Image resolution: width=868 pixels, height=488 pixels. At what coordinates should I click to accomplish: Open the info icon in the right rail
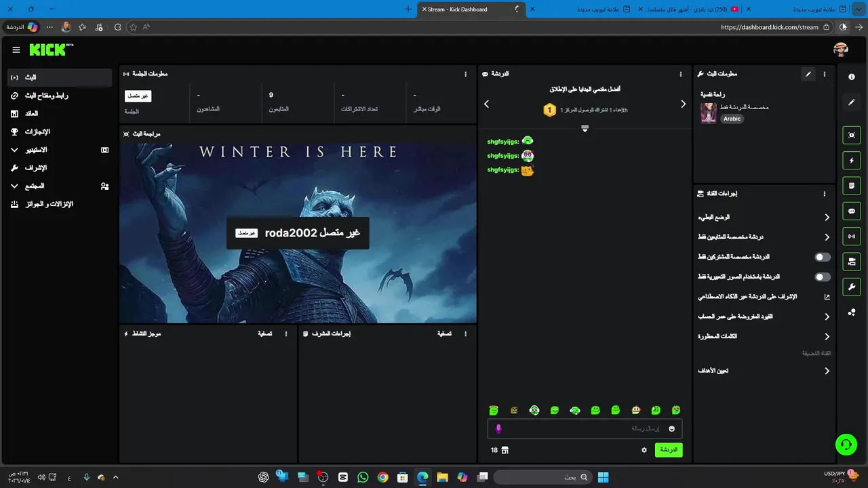point(852,77)
